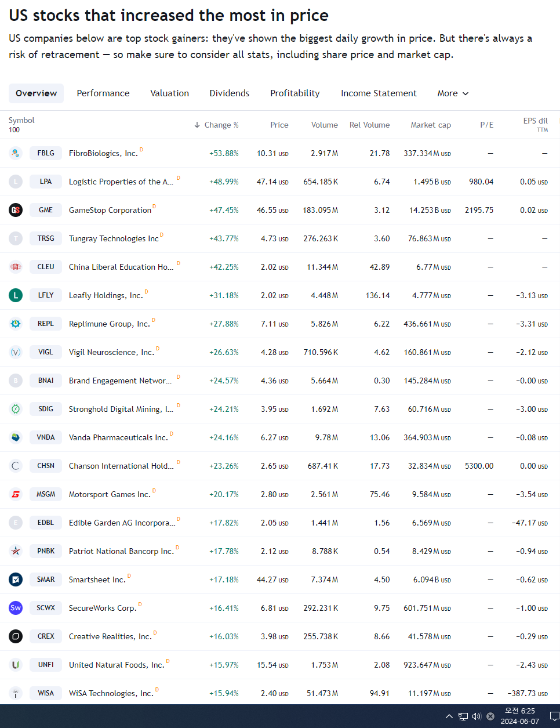Open the Valuation tab

coord(169,93)
